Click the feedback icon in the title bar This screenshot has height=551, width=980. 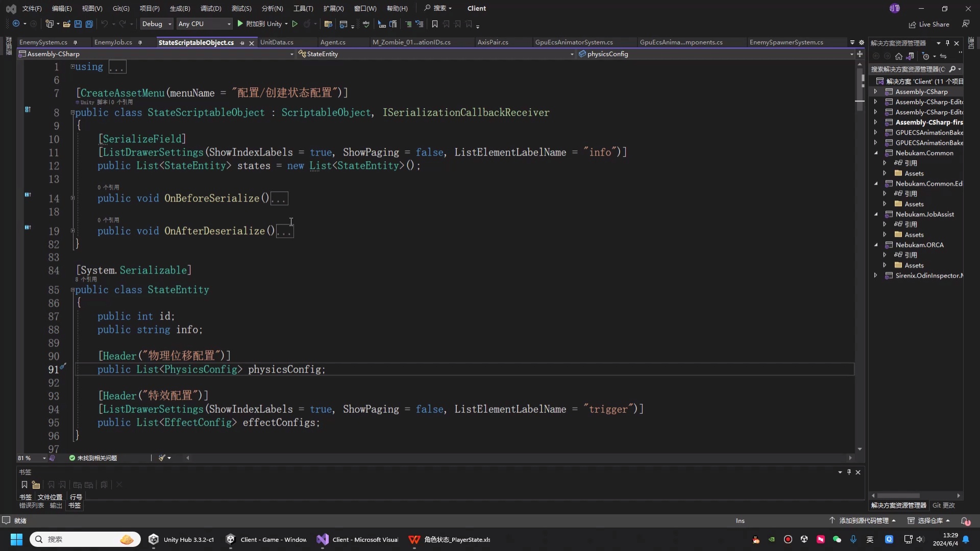[x=966, y=24]
